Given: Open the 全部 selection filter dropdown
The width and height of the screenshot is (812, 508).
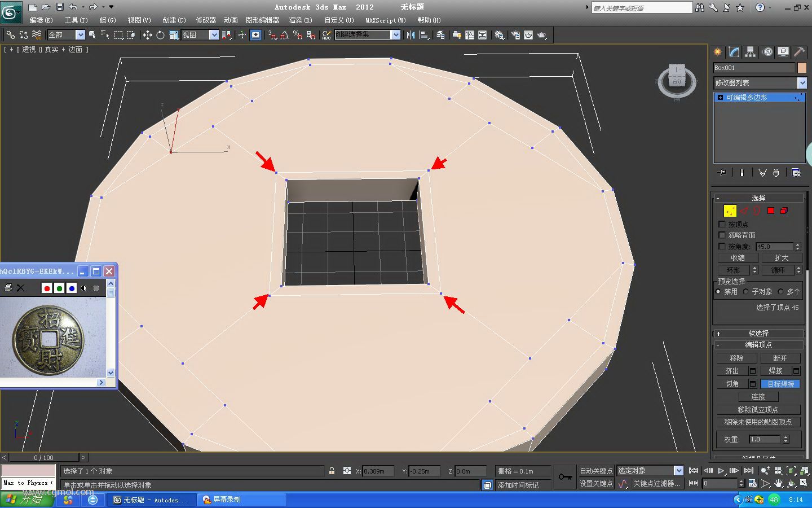Looking at the screenshot, I should click(66, 35).
